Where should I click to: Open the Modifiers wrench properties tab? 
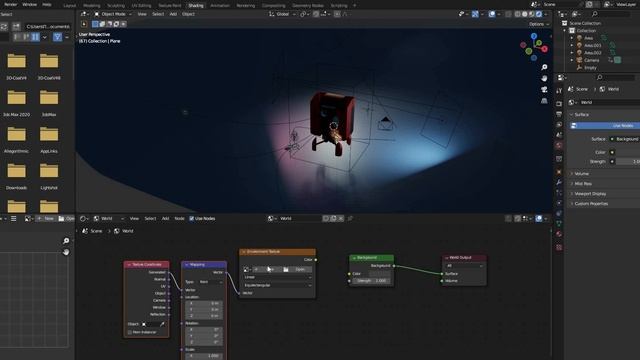pos(559,182)
